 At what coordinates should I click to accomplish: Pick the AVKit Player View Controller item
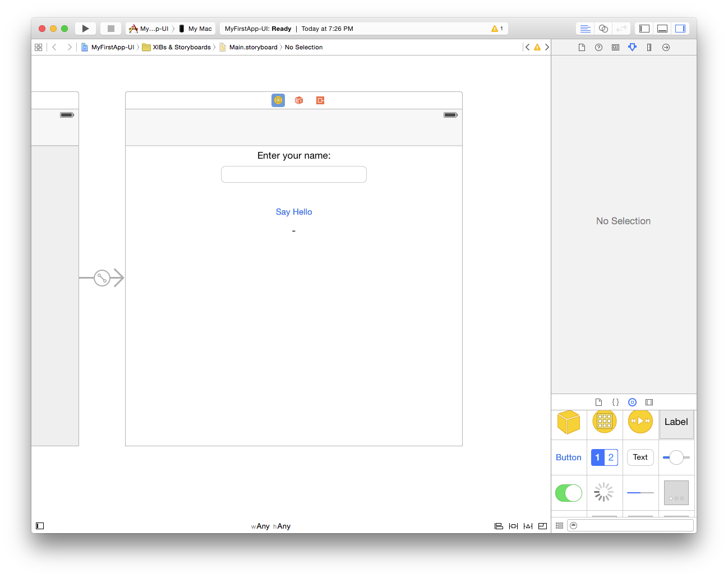click(x=641, y=421)
